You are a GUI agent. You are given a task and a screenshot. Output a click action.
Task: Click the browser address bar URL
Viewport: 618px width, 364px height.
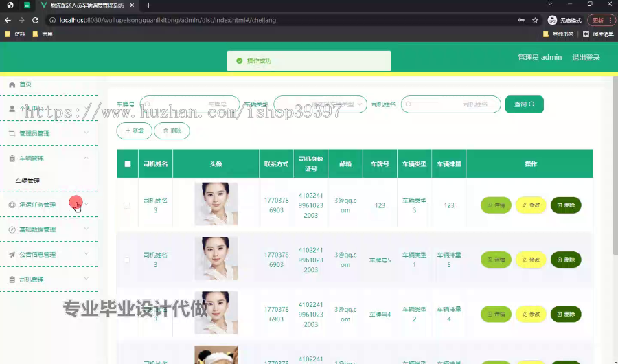[168, 20]
